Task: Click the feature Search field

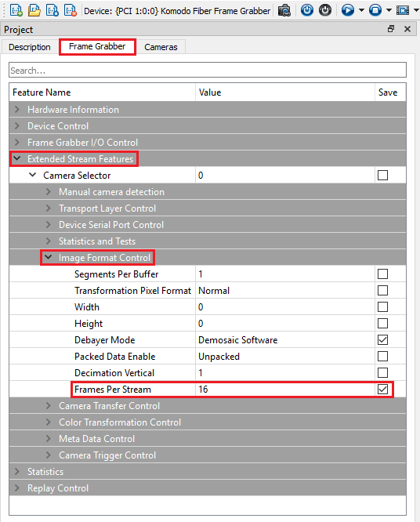Action: coord(208,71)
